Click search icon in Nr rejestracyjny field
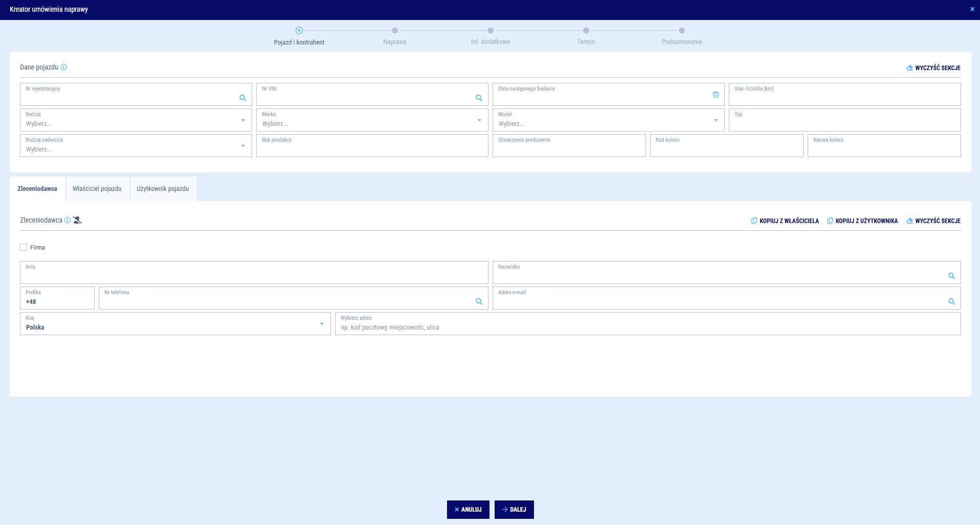 click(x=242, y=98)
